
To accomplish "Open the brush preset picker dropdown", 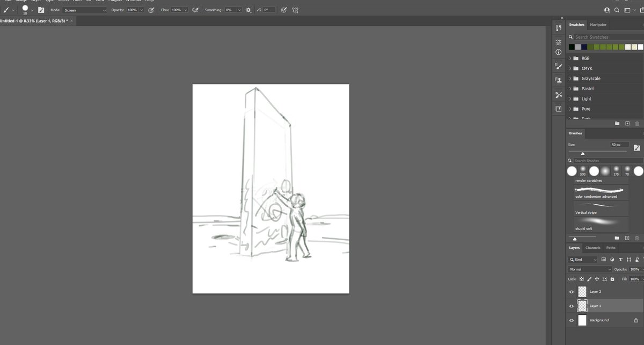I will click(32, 10).
